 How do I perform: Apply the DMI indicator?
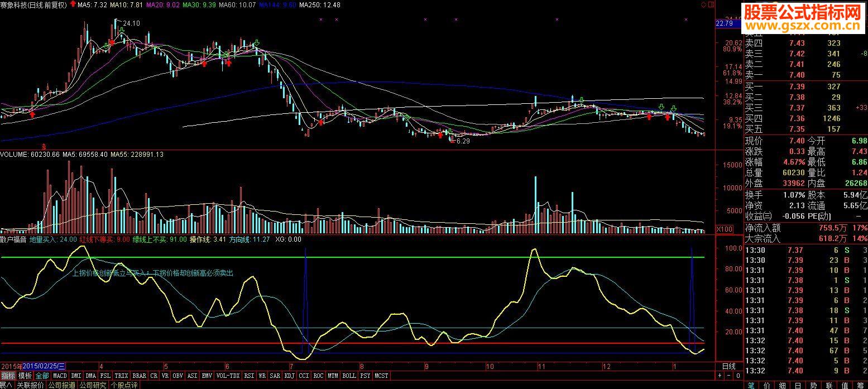pos(76,376)
